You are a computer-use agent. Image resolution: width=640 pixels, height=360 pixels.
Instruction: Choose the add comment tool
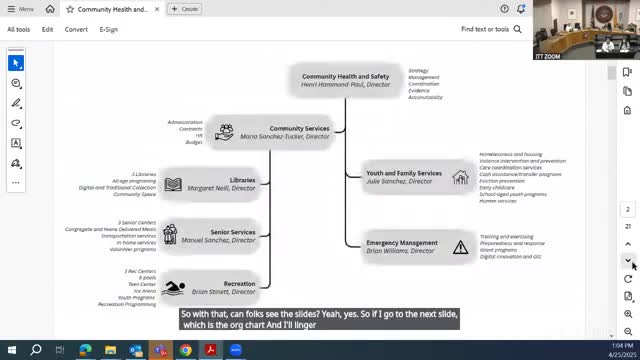point(16,83)
